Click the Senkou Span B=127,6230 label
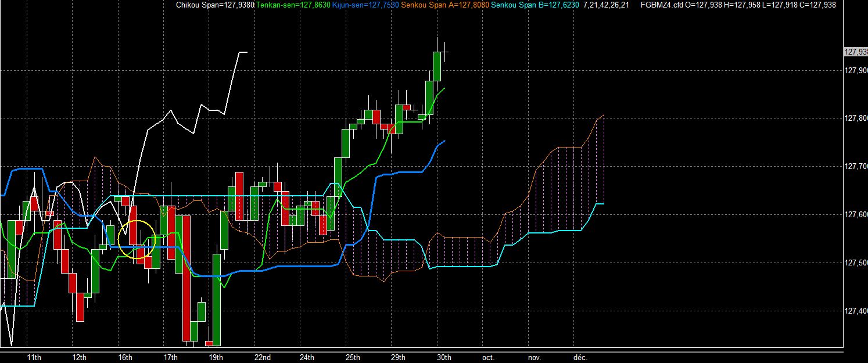The width and height of the screenshot is (868, 363). coord(535,5)
